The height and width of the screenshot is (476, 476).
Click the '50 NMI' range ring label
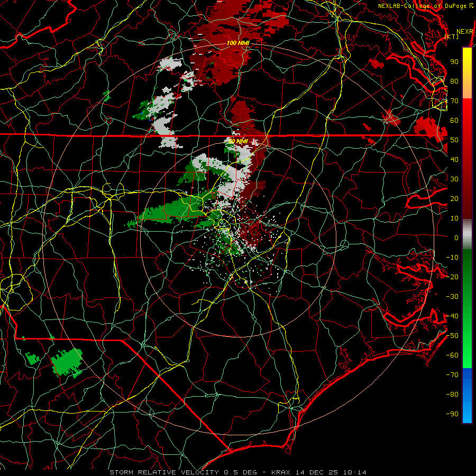239,141
